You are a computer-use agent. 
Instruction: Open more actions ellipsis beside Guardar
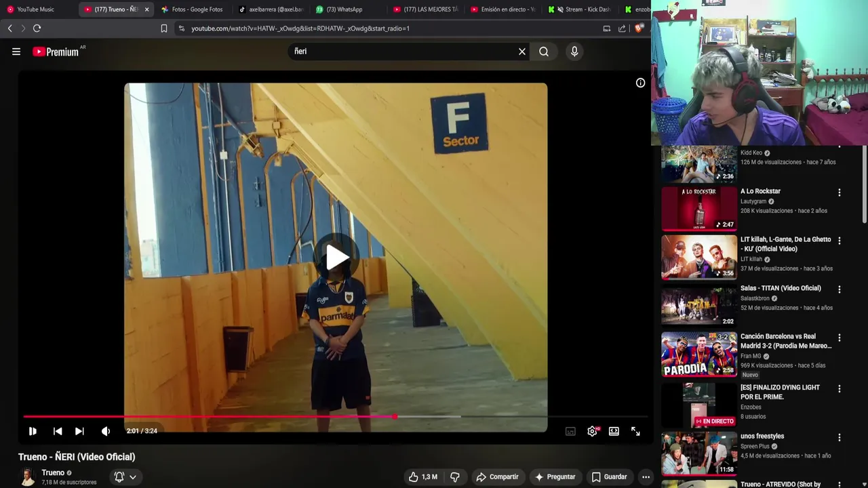click(x=646, y=476)
